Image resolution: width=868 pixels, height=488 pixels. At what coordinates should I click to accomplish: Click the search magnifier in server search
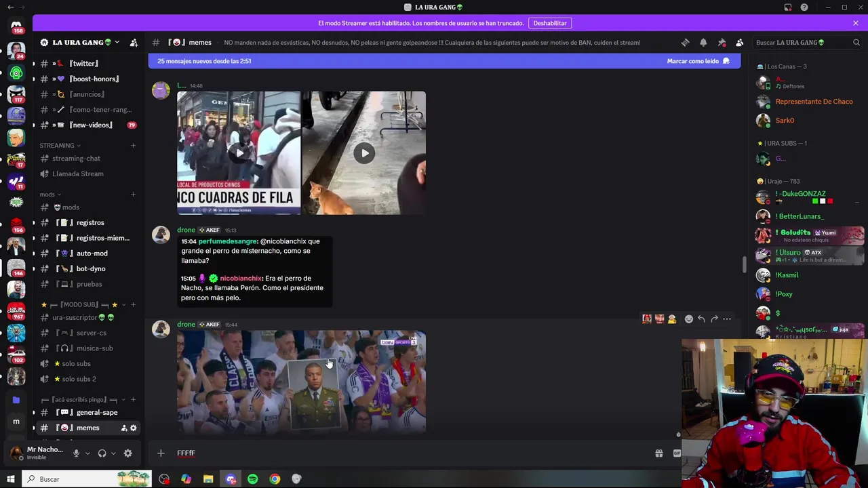click(x=856, y=42)
